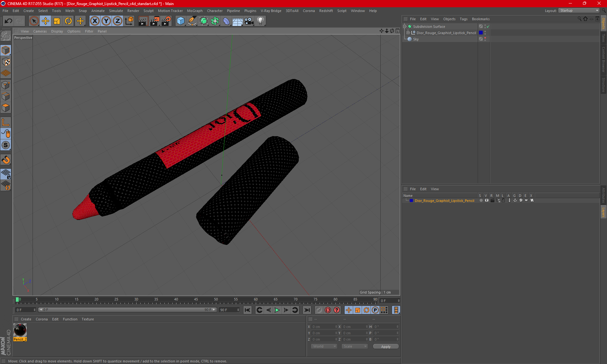Viewport: 607px width, 364px height.
Task: Open Edit Render Settings
Action: (166, 21)
